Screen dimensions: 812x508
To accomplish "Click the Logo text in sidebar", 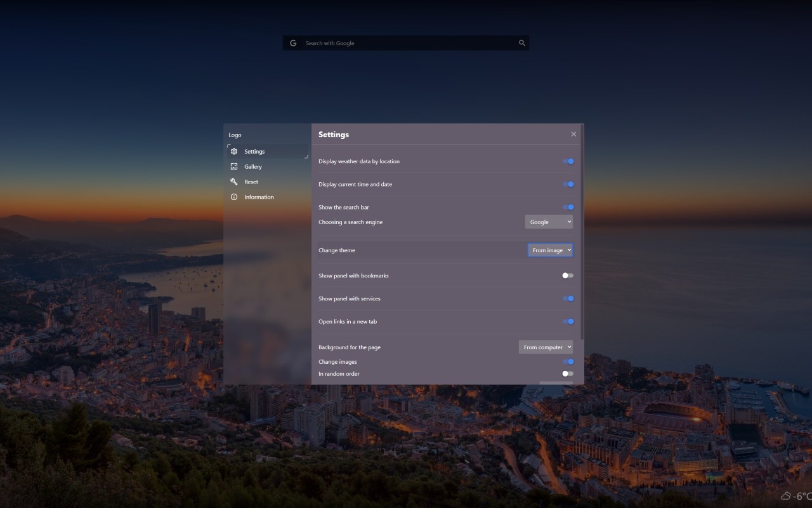I will tap(235, 135).
